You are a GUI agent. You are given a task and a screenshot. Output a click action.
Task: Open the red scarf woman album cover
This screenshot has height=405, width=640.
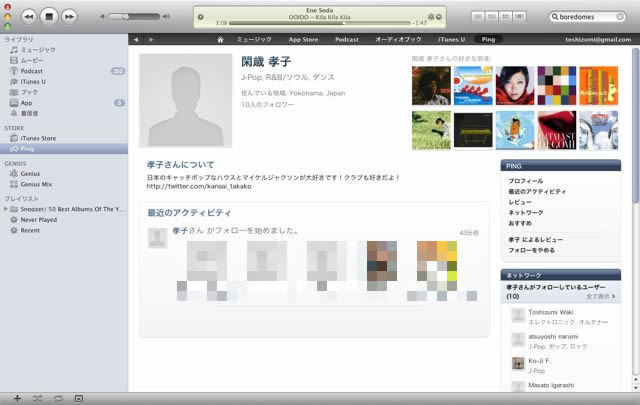click(x=515, y=86)
